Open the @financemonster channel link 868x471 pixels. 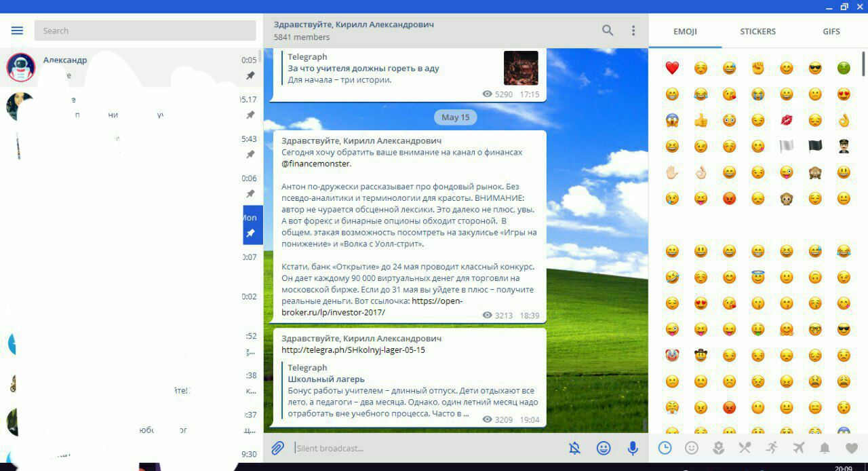317,164
